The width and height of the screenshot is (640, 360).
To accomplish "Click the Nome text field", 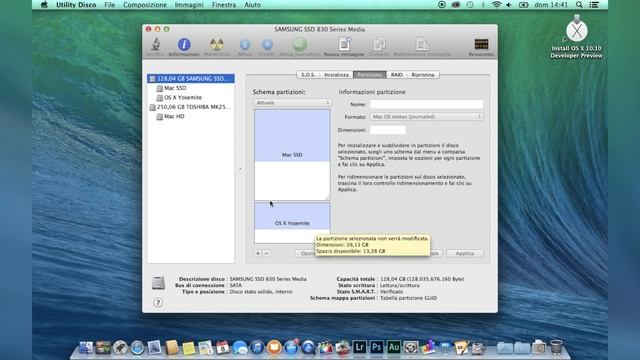I will coord(426,104).
